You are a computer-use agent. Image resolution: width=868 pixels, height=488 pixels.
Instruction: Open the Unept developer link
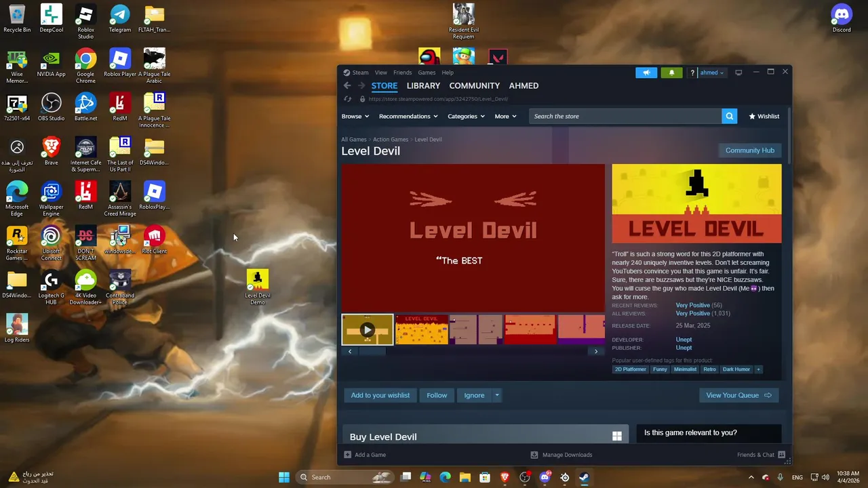[684, 340]
